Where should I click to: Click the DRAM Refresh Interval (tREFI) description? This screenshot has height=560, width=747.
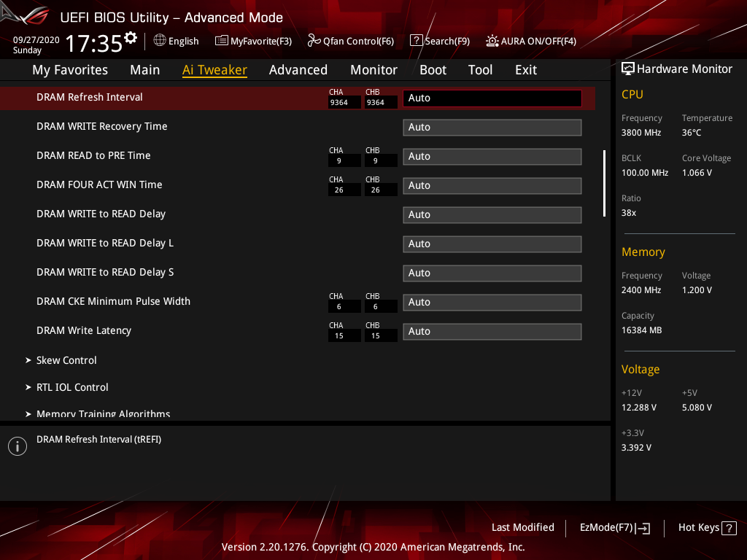pos(98,440)
